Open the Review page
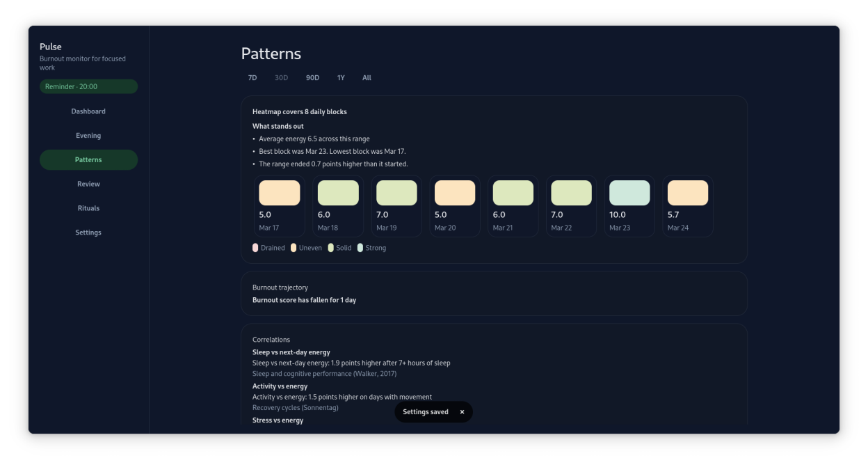Viewport: 868px width, 465px height. click(x=88, y=184)
